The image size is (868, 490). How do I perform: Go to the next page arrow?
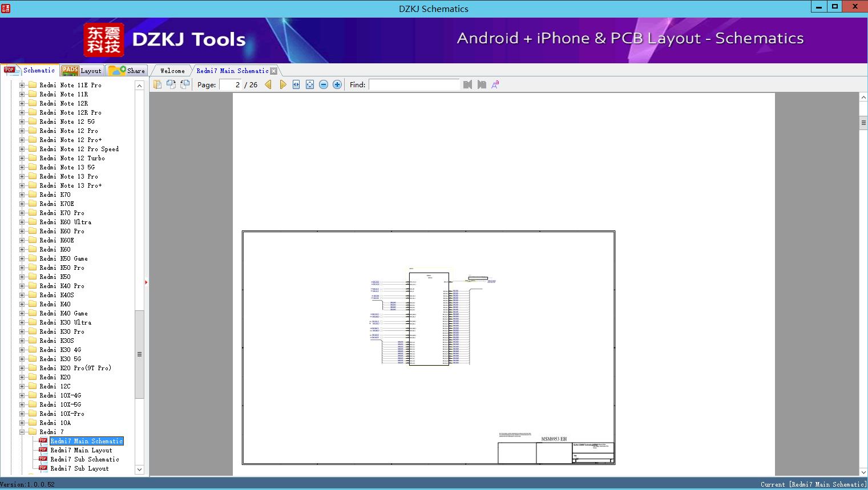pyautogui.click(x=282, y=84)
